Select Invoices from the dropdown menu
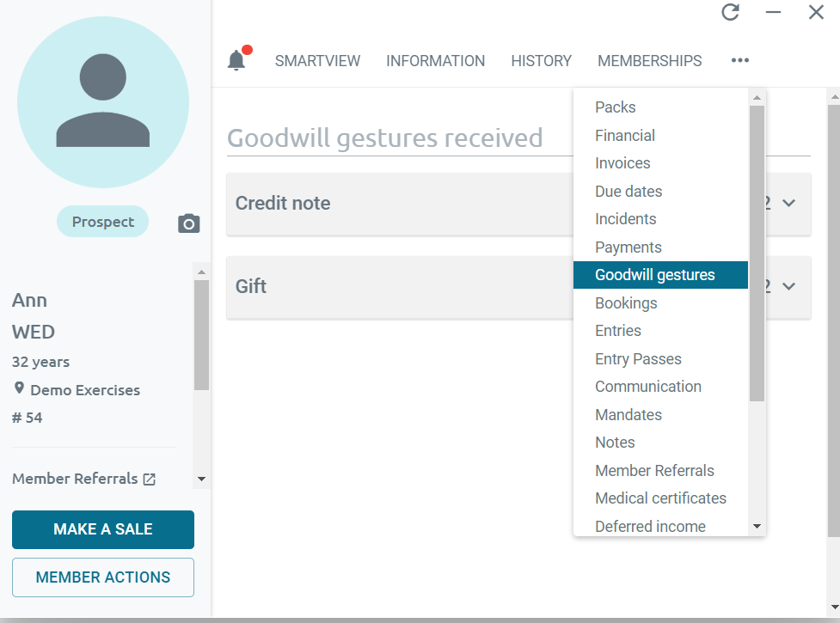Image resolution: width=840 pixels, height=623 pixels. tap(622, 163)
